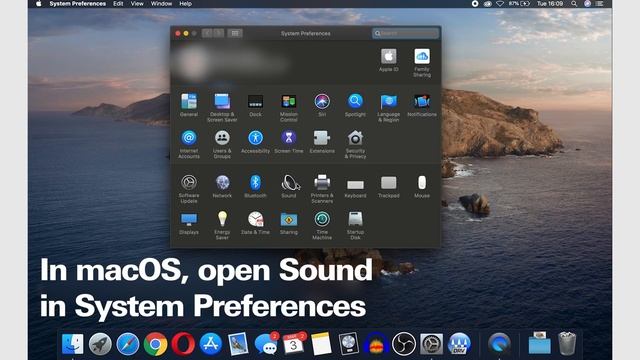Open the Window menu

161,4
